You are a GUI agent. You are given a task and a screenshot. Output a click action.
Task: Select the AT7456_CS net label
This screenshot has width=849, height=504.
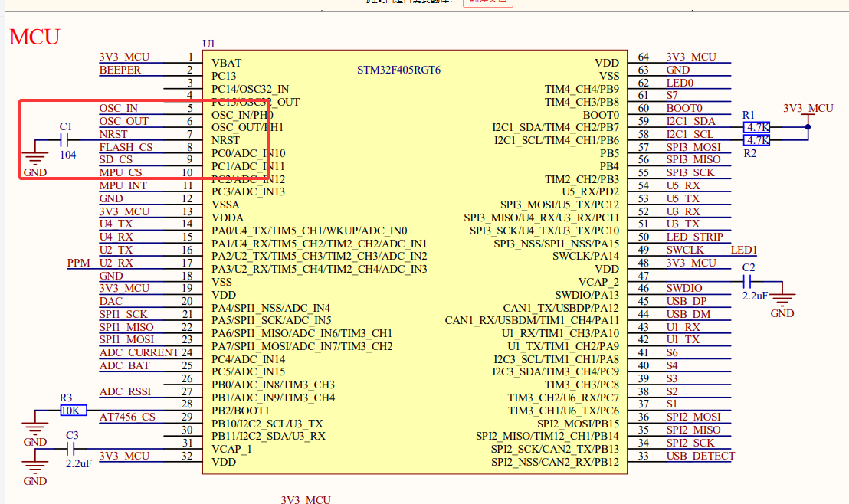(x=127, y=417)
